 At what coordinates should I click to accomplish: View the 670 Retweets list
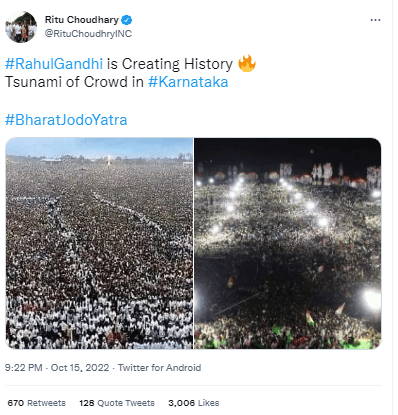[x=37, y=403]
